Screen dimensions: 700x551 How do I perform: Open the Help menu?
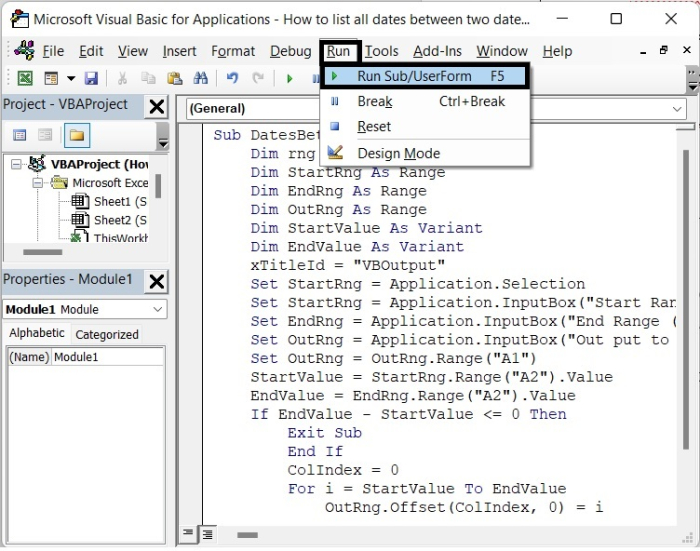click(x=557, y=51)
